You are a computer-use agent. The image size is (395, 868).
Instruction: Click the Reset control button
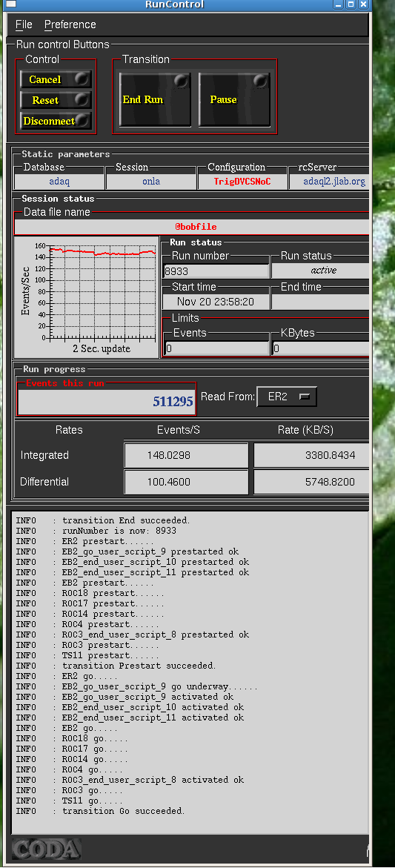56,100
